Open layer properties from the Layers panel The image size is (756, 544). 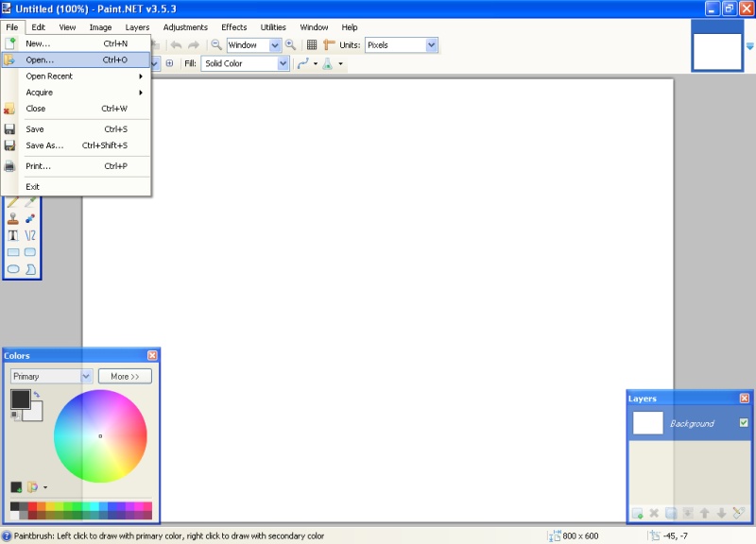739,512
